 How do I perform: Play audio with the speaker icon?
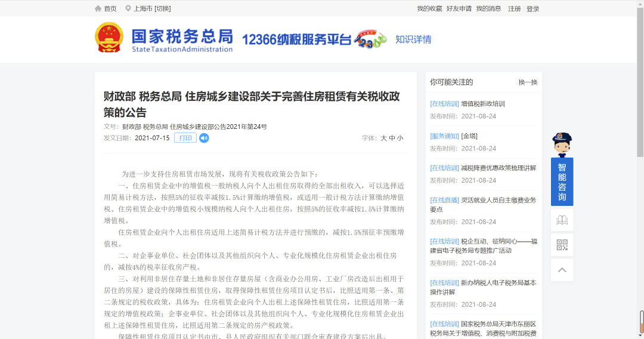204,138
